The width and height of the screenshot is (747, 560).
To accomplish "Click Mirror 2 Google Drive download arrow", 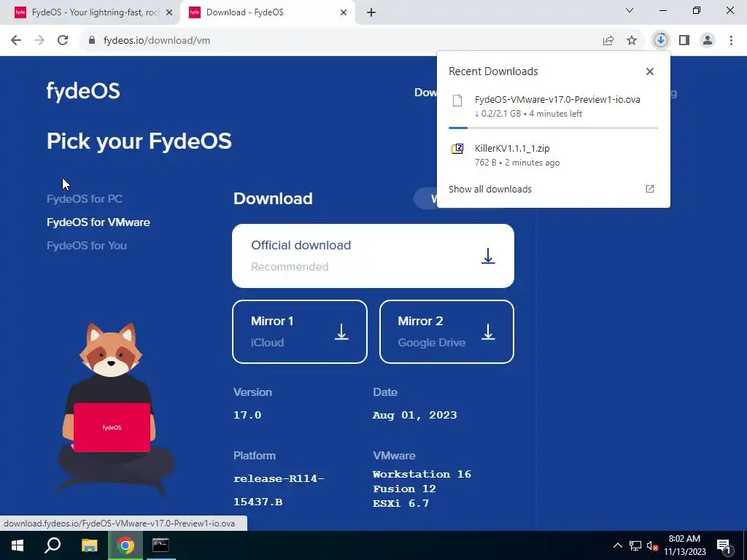I will pos(488,332).
